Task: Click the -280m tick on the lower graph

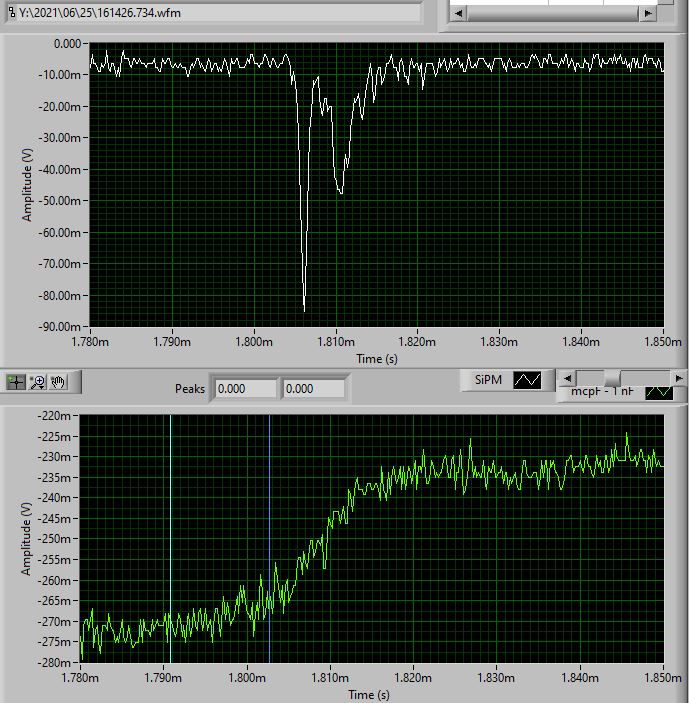Action: 54,662
